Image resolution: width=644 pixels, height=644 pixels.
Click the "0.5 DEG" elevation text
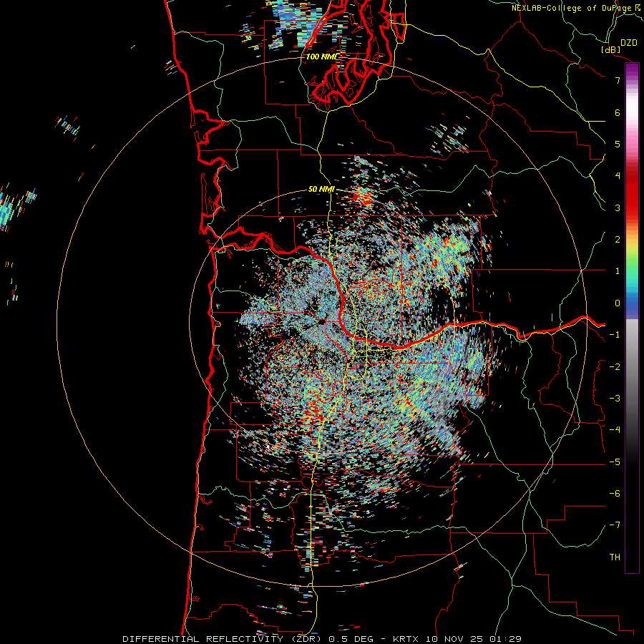pyautogui.click(x=351, y=639)
